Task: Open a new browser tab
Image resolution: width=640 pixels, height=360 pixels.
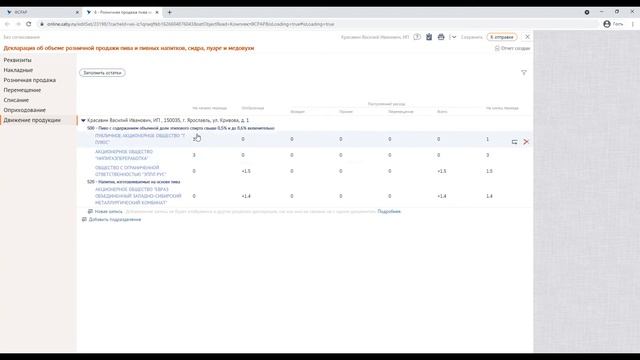Action: click(x=169, y=12)
